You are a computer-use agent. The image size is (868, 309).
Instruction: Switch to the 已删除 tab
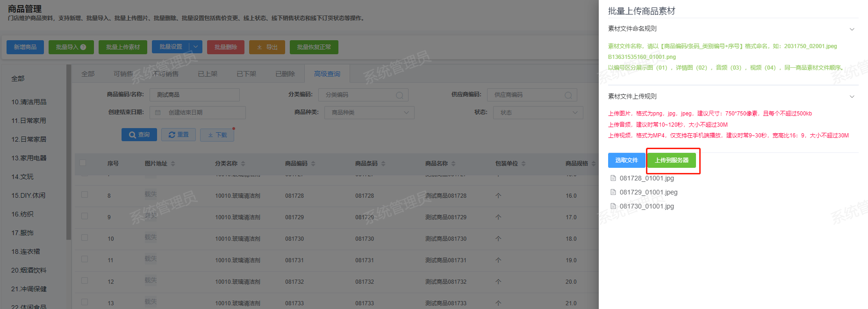click(285, 74)
